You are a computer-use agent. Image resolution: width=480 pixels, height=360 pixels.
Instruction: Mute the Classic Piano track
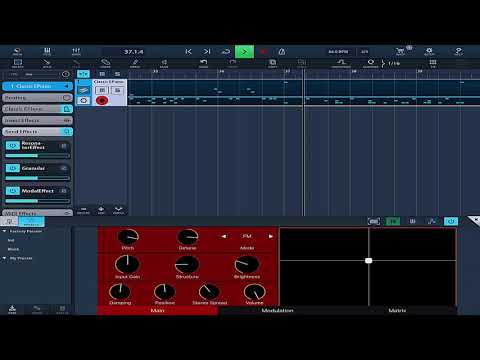click(102, 90)
